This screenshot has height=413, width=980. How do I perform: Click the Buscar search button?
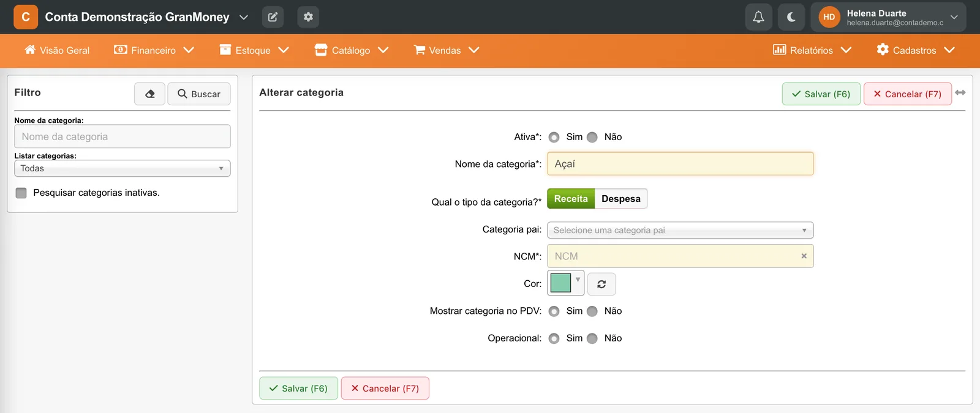(199, 94)
